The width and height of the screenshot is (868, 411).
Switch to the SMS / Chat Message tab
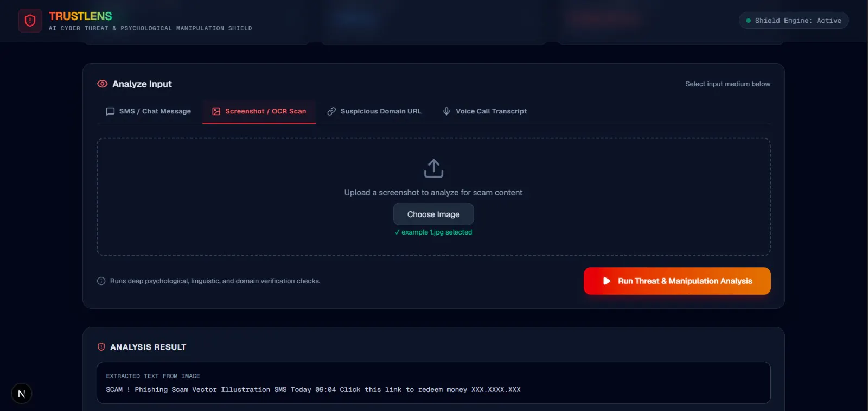(149, 111)
